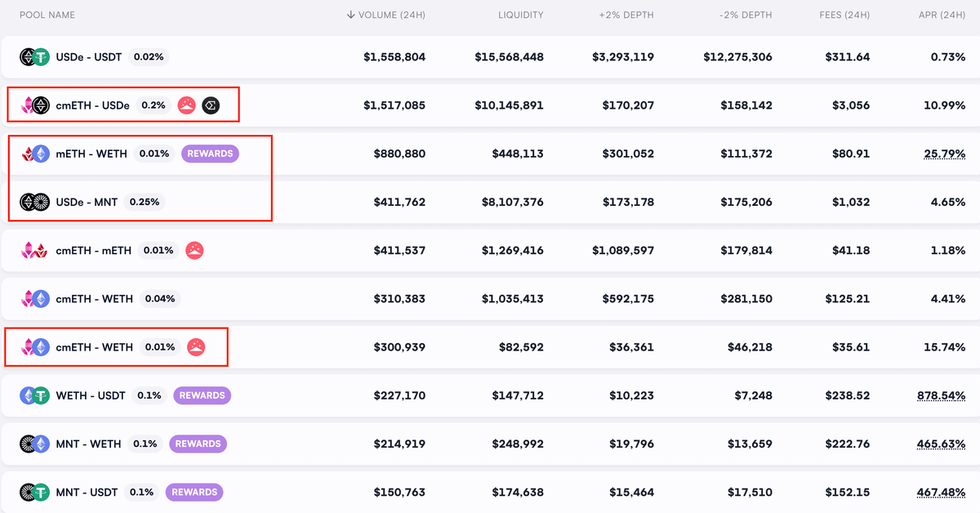Screen dimensions: 980x513
Task: Click the red mountain icon in cmETH - USDe row
Action: click(186, 105)
